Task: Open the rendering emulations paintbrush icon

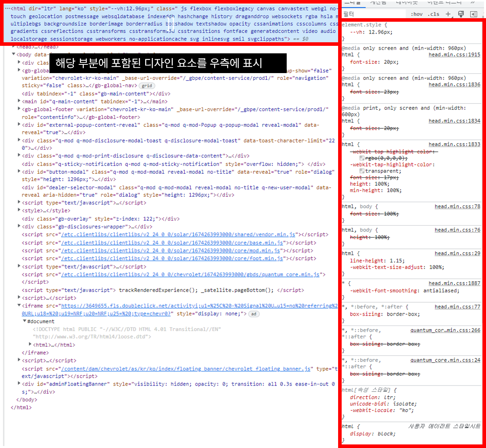Action: click(x=461, y=14)
